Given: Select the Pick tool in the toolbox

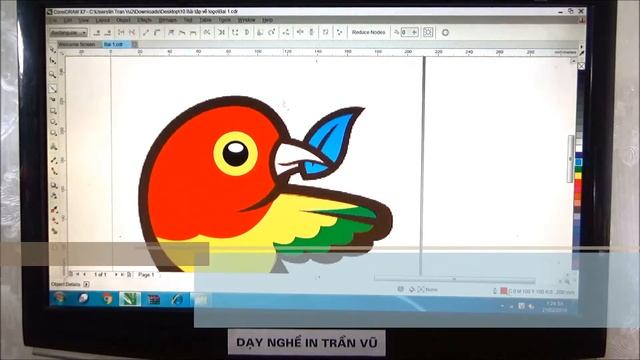Looking at the screenshot, I should pyautogui.click(x=53, y=49).
